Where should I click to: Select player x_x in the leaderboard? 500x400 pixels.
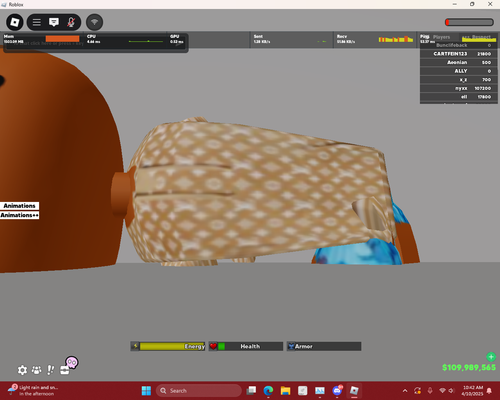click(459, 80)
